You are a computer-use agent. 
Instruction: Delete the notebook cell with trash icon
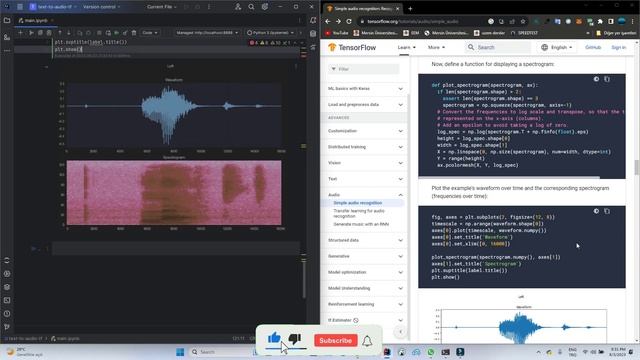134,33
